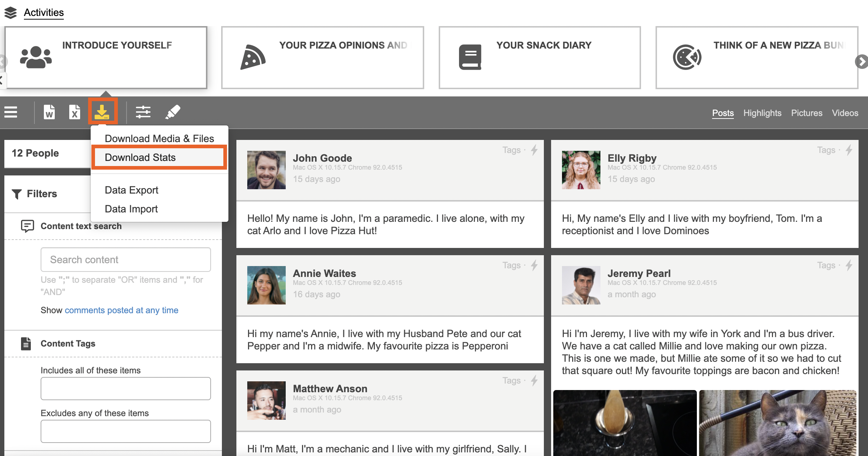The width and height of the screenshot is (868, 456).
Task: Select Data Import menu entry
Action: pos(131,209)
